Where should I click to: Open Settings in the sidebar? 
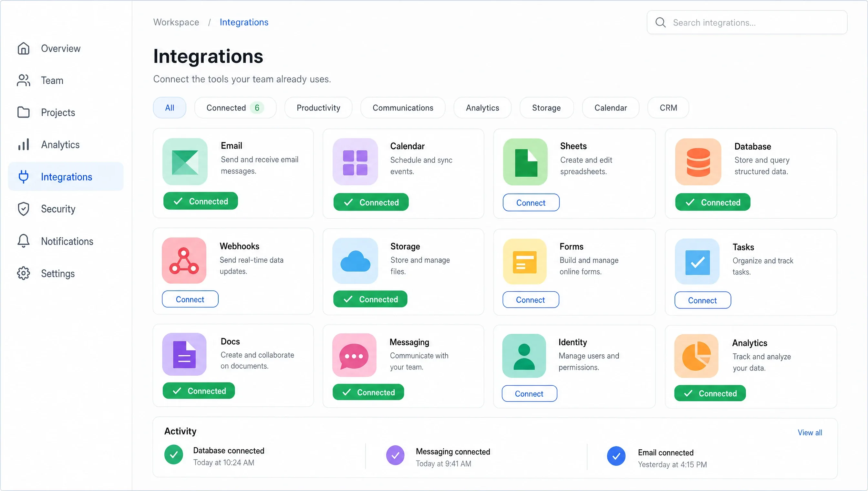click(x=66, y=273)
